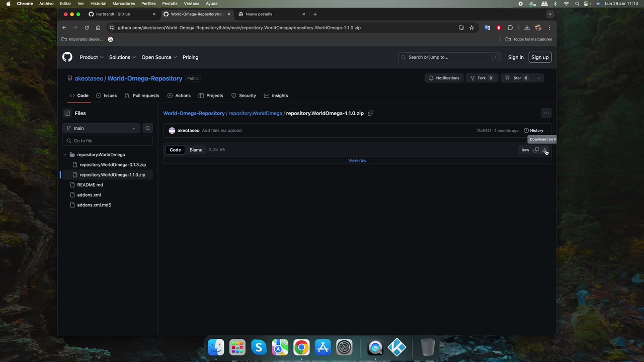This screenshot has width=644, height=362.
Task: Open Open Source dropdown menu
Action: (159, 57)
